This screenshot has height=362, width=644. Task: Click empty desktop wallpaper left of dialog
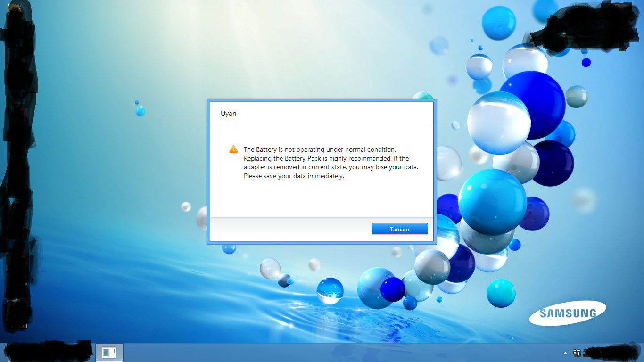118,179
